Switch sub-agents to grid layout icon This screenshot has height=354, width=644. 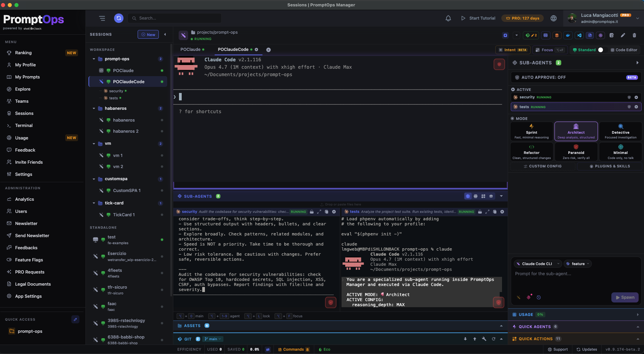pos(483,196)
